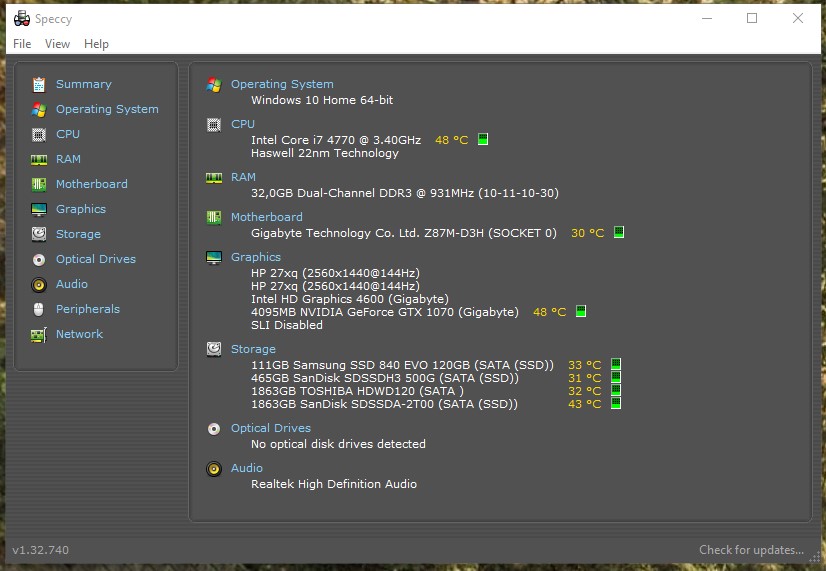Maximize the Speccy window
The width and height of the screenshot is (826, 571).
click(752, 18)
